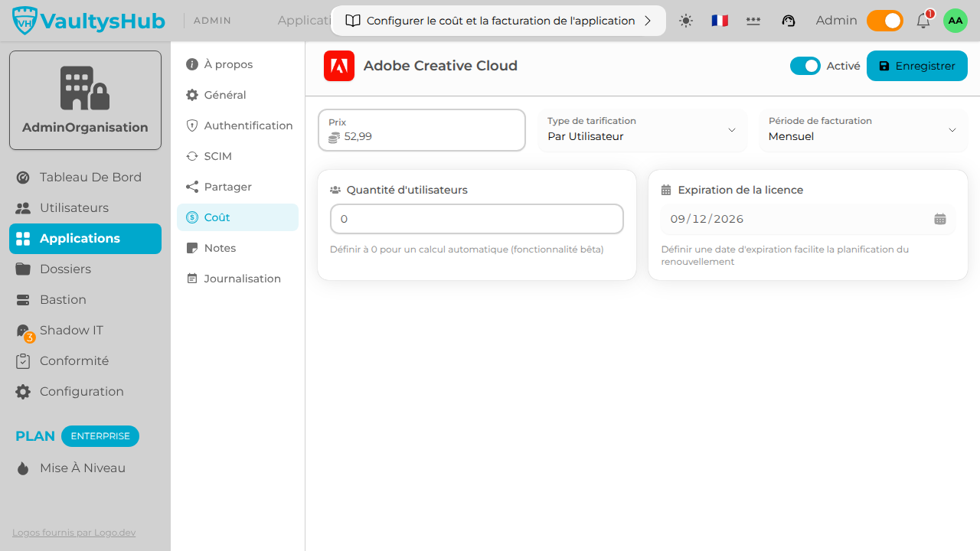Click the Quantité d'utilisateurs number field
This screenshot has height=551, width=980.
click(477, 219)
